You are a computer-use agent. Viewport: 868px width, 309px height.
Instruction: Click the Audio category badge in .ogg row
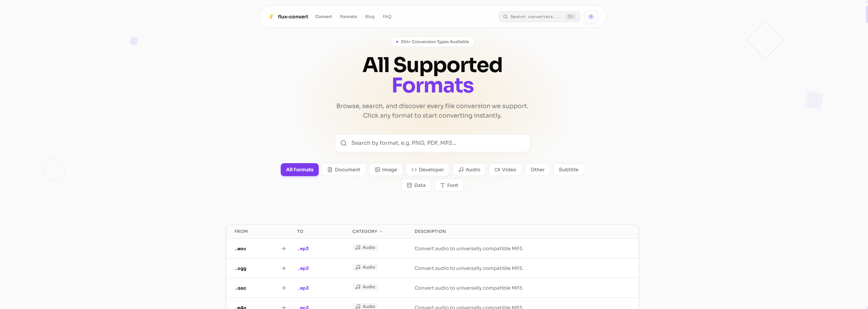coord(365,267)
